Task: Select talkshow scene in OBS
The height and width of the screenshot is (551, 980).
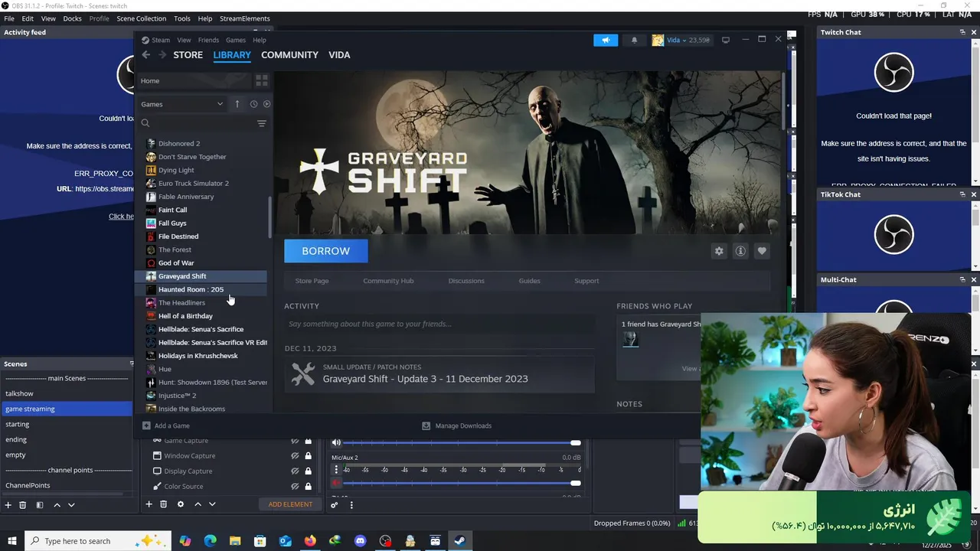Action: click(67, 393)
